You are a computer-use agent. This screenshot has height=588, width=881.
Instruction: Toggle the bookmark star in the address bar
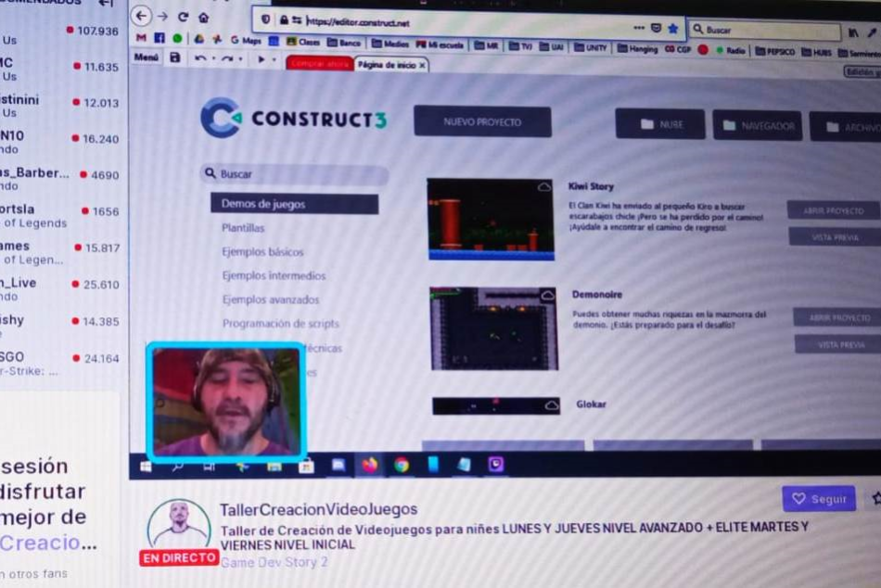click(x=670, y=29)
